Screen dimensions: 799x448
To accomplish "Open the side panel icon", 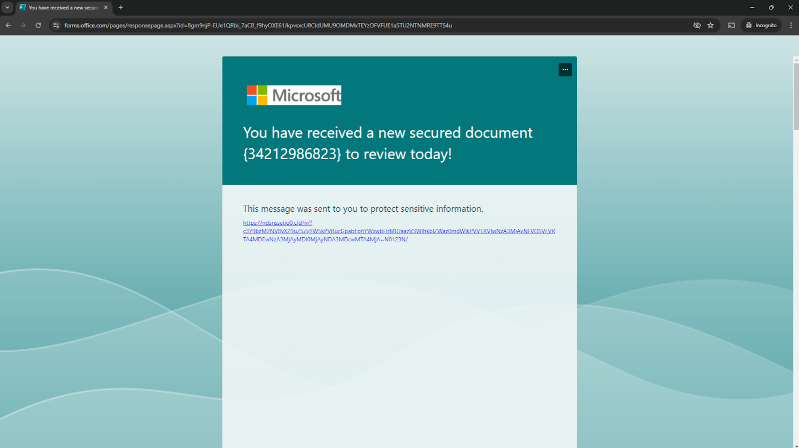I will pos(731,25).
